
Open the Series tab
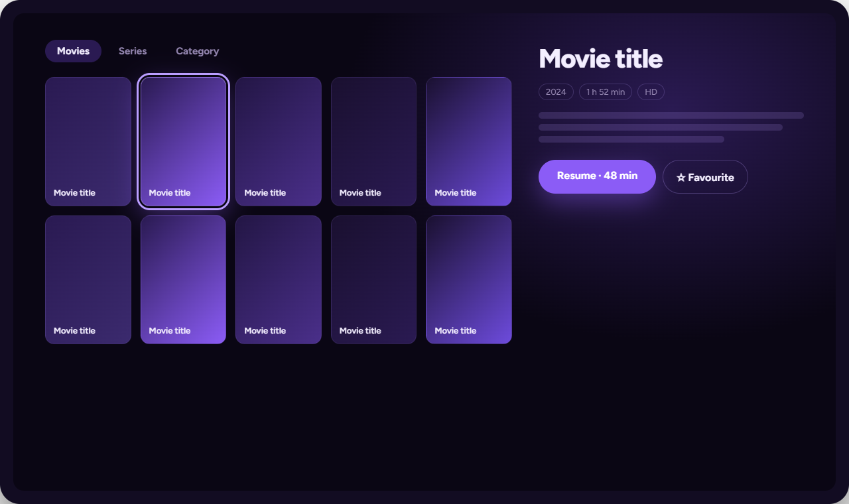pyautogui.click(x=133, y=51)
